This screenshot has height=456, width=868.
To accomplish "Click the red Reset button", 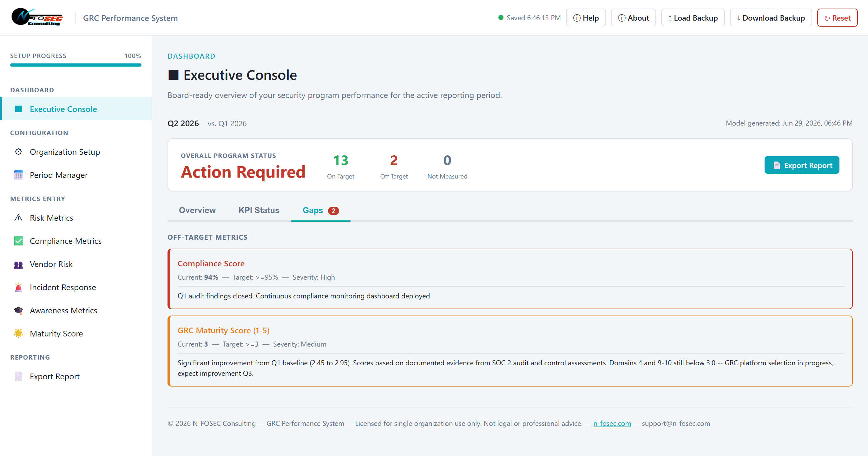I will 837,17.
